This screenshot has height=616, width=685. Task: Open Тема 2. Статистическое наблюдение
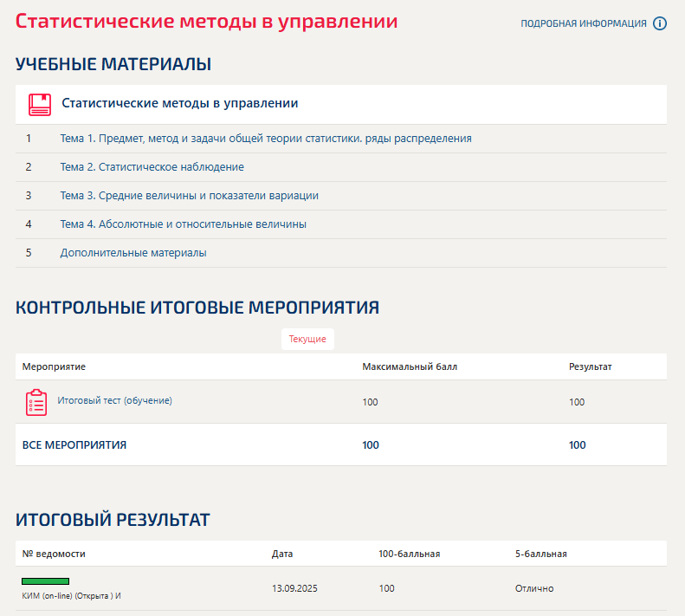[152, 167]
